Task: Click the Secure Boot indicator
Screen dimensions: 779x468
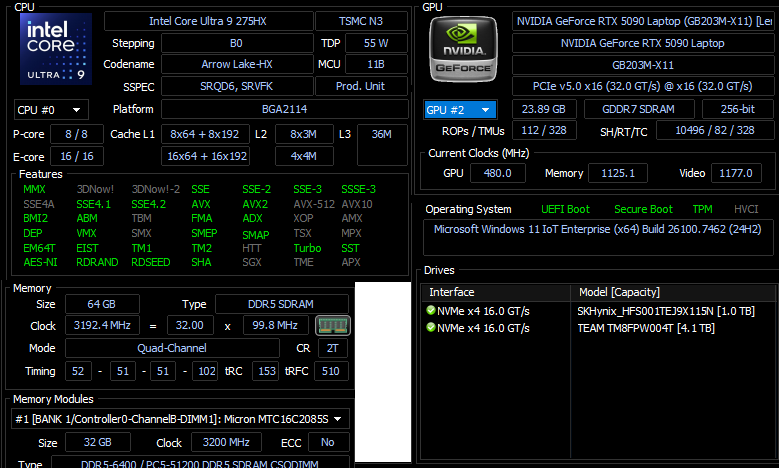Action: click(x=643, y=209)
